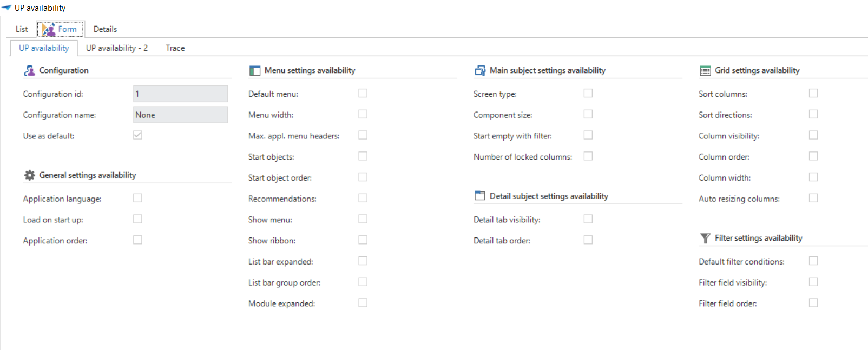Collapse the UP availability panel arrow

click(6, 8)
